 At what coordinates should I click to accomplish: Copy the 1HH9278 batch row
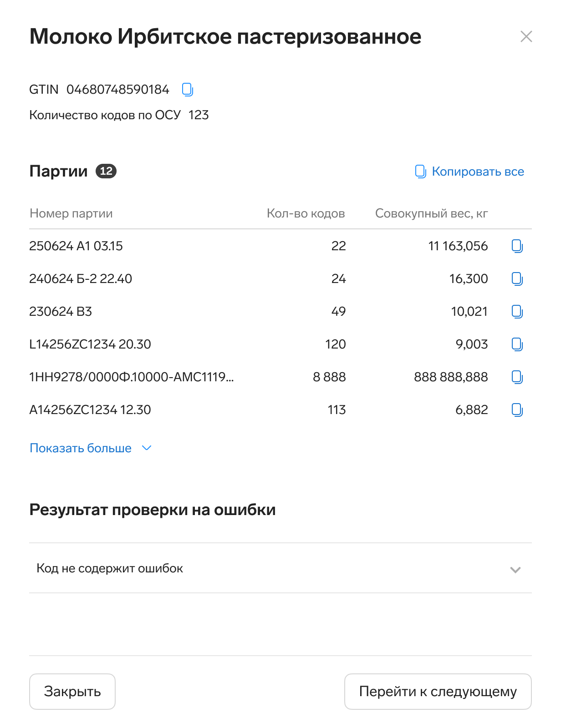pos(517,377)
